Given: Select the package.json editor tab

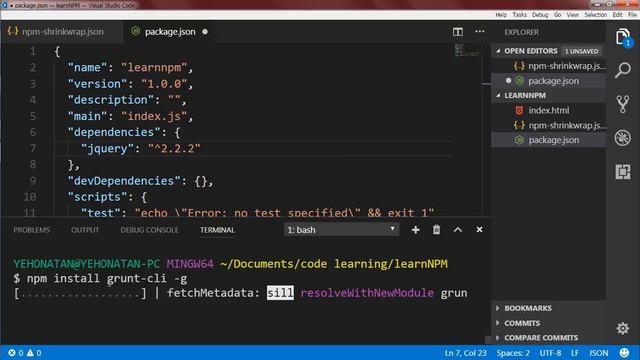Looking at the screenshot, I should click(x=169, y=32).
